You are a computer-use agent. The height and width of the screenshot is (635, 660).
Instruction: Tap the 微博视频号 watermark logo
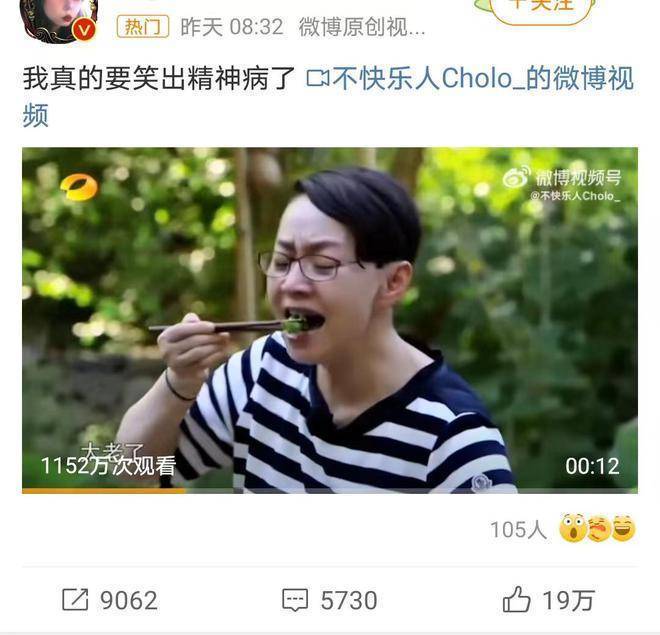[562, 177]
